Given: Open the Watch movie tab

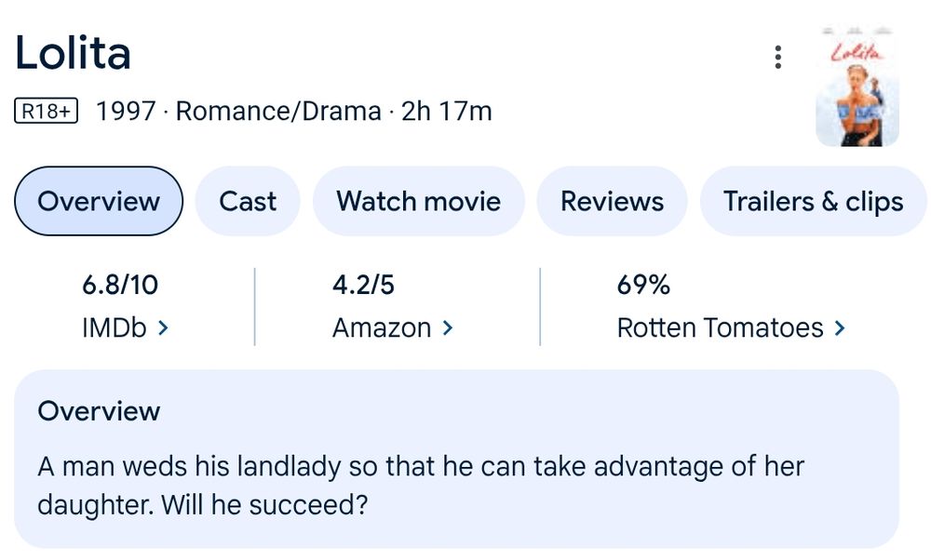Looking at the screenshot, I should [x=418, y=201].
